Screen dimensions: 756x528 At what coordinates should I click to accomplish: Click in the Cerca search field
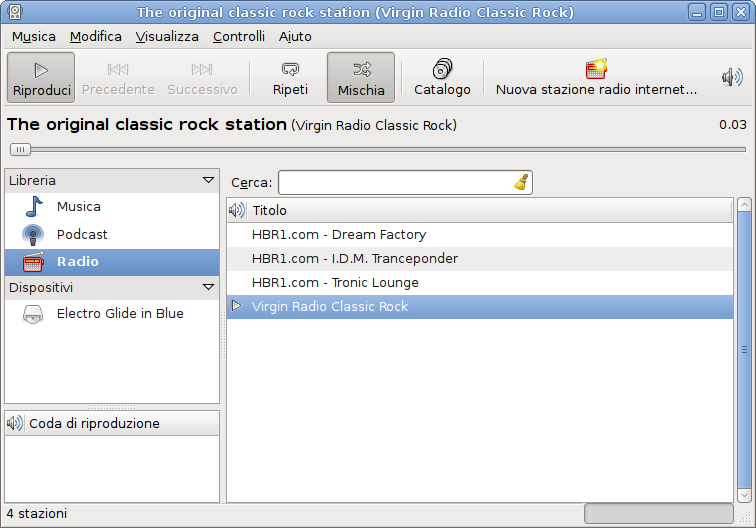395,183
